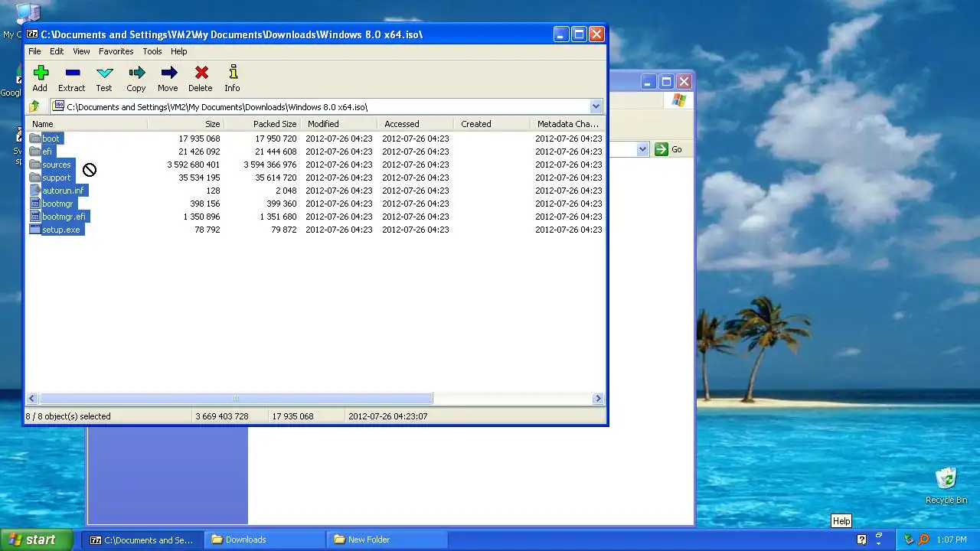Click size value 3 592 680 401

coord(194,165)
